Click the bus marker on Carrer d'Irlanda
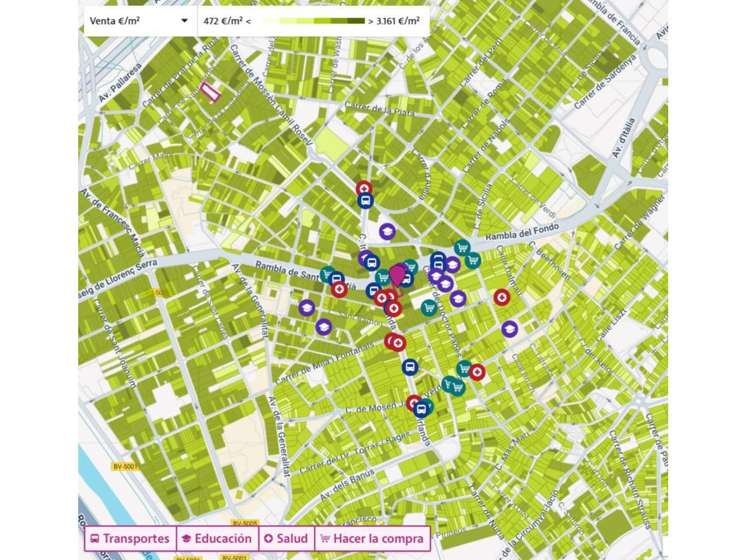This screenshot has height=560, width=747. point(410,367)
